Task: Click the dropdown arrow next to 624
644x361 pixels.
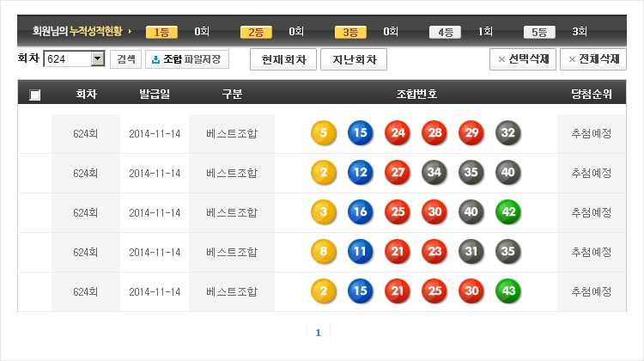Action: click(97, 59)
